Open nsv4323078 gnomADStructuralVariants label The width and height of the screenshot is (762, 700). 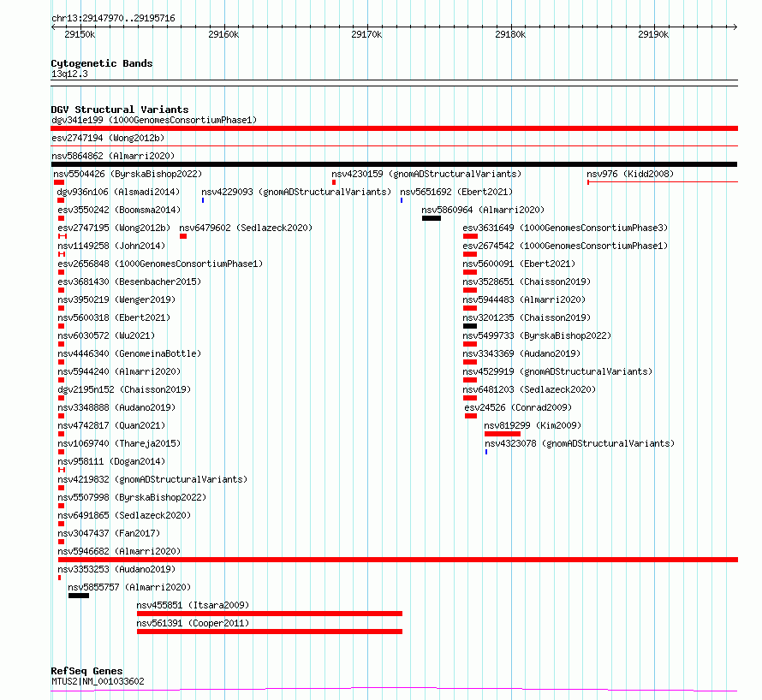(x=580, y=443)
